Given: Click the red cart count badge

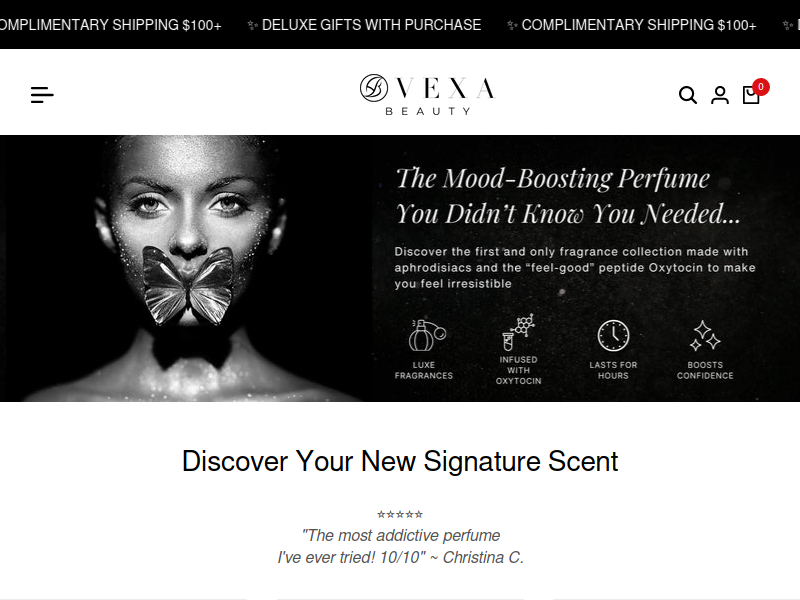Looking at the screenshot, I should pos(760,87).
